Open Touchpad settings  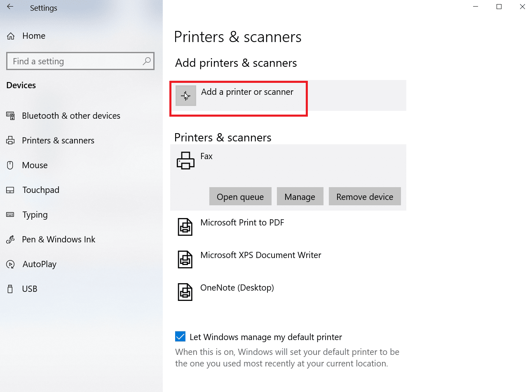pos(41,190)
